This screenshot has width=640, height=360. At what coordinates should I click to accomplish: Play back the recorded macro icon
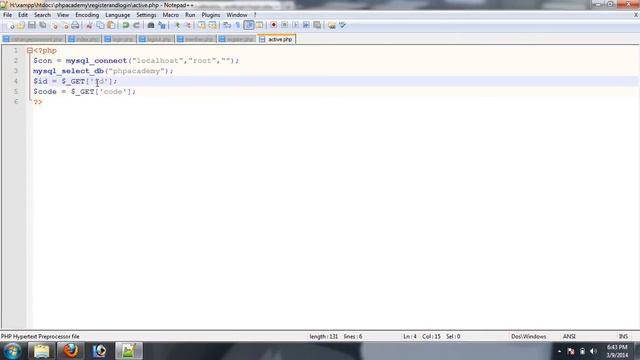coord(295,25)
